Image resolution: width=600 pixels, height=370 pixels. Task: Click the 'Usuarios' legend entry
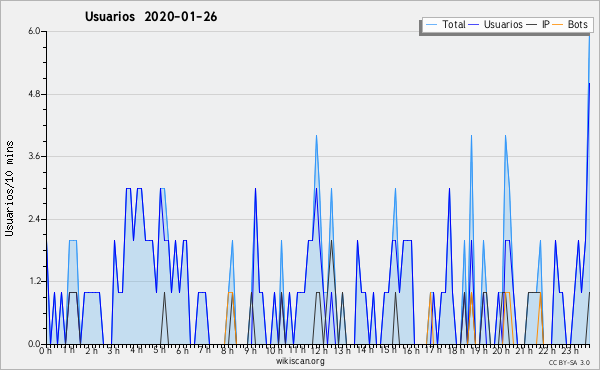[x=503, y=24]
